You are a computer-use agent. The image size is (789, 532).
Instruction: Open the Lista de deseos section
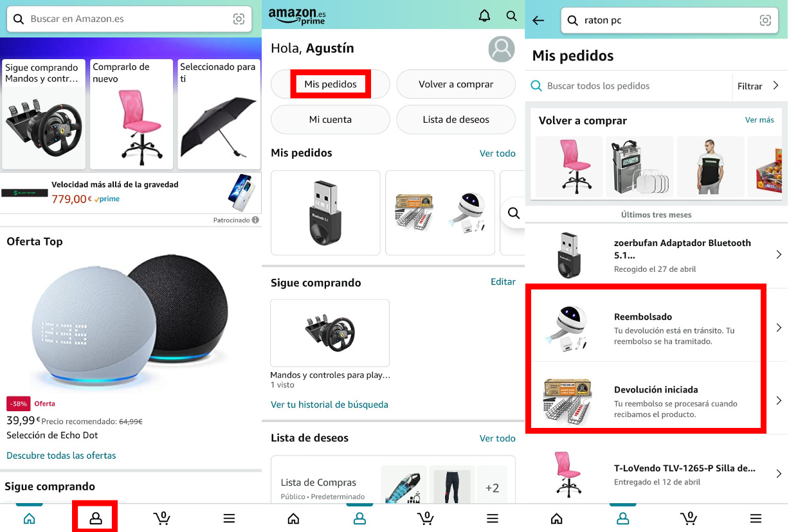455,119
